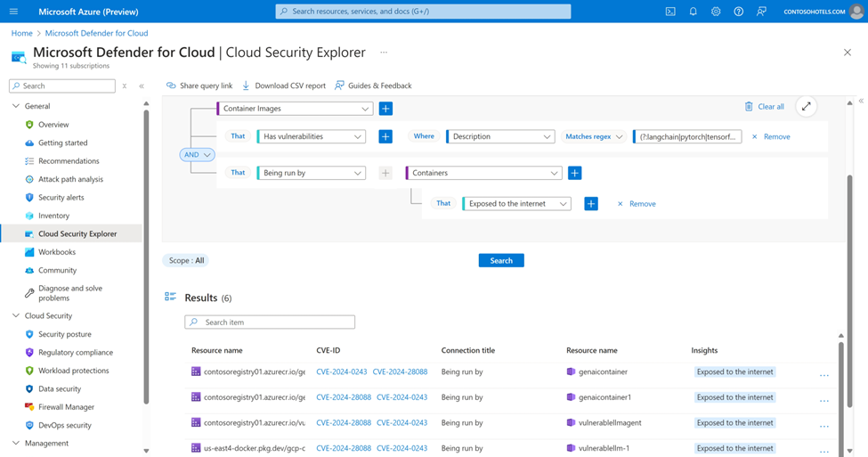This screenshot has width=868, height=457.
Task: Click the Results list view icon
Action: click(171, 297)
